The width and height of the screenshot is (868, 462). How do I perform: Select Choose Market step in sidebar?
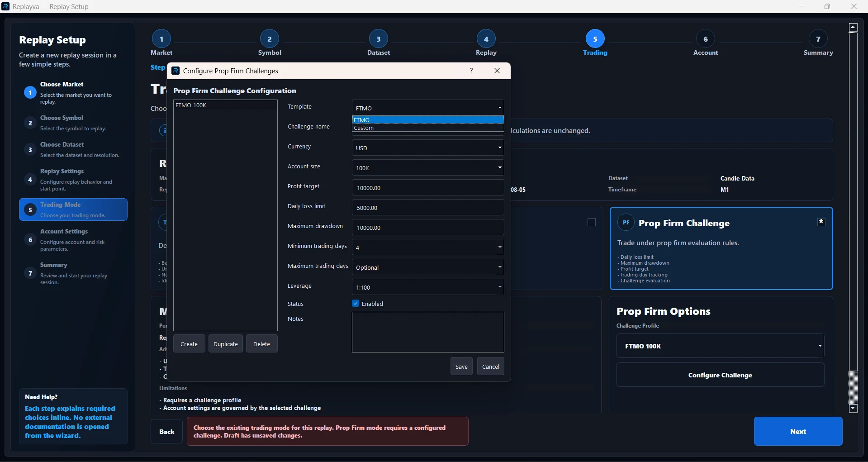click(73, 92)
